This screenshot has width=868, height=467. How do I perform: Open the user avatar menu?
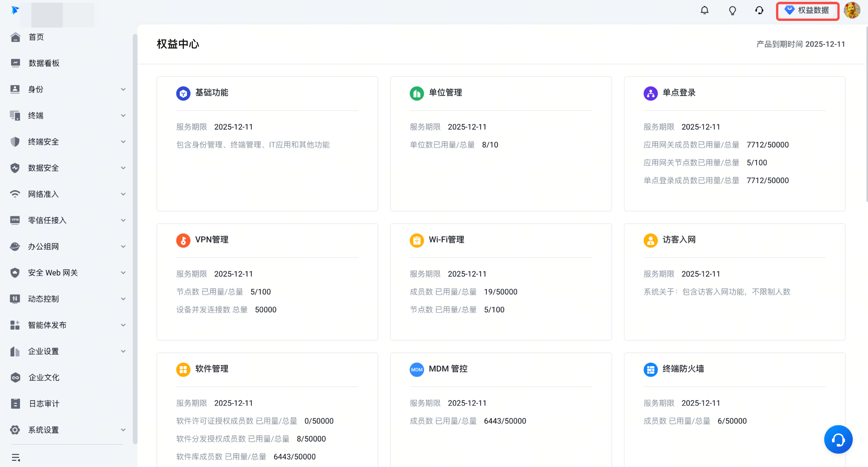tap(852, 10)
